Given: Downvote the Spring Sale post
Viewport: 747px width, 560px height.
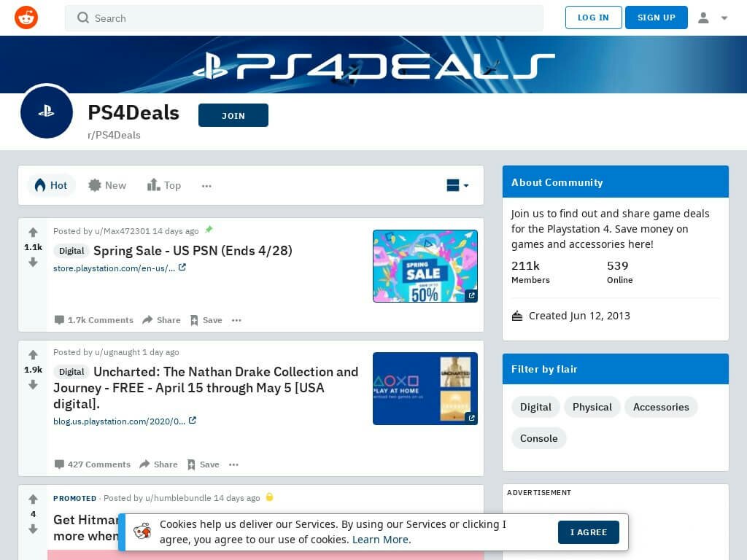Looking at the screenshot, I should 33,262.
